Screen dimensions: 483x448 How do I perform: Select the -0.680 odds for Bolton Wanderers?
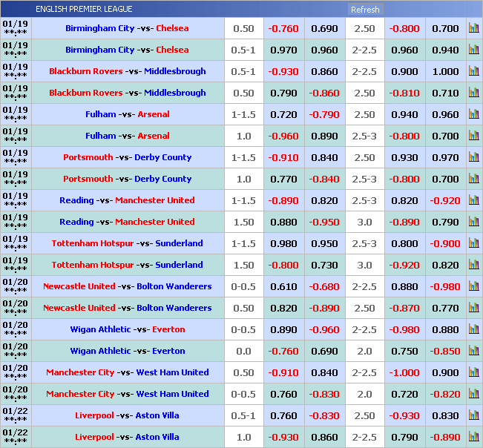pyautogui.click(x=324, y=287)
